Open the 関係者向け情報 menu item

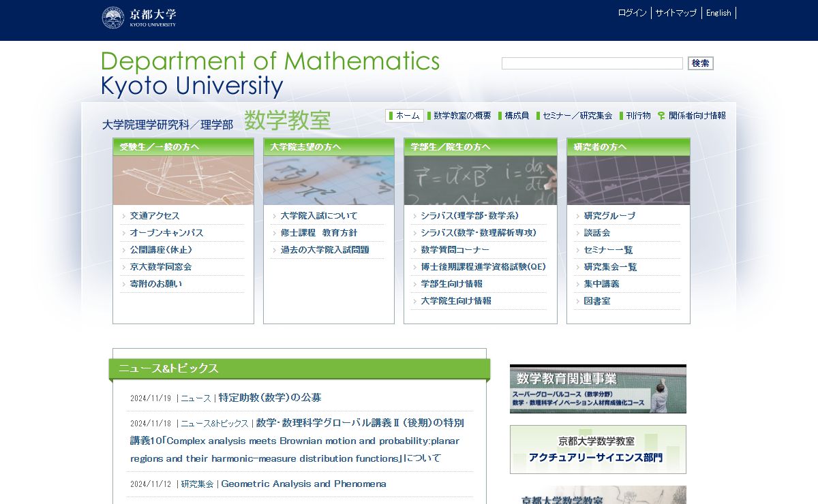tap(697, 116)
